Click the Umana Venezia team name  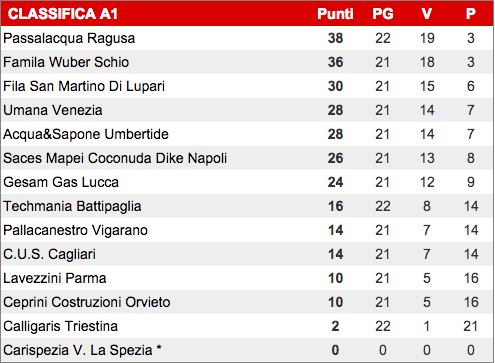(53, 110)
